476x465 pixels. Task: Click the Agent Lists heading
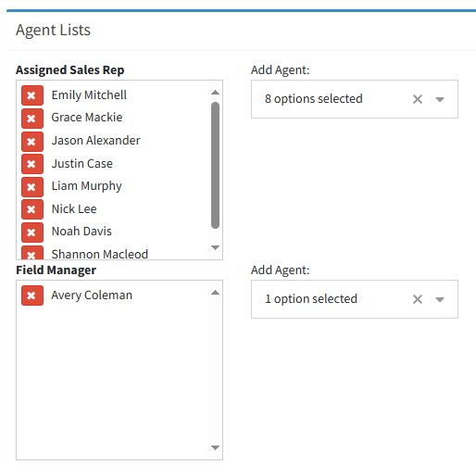pyautogui.click(x=53, y=31)
